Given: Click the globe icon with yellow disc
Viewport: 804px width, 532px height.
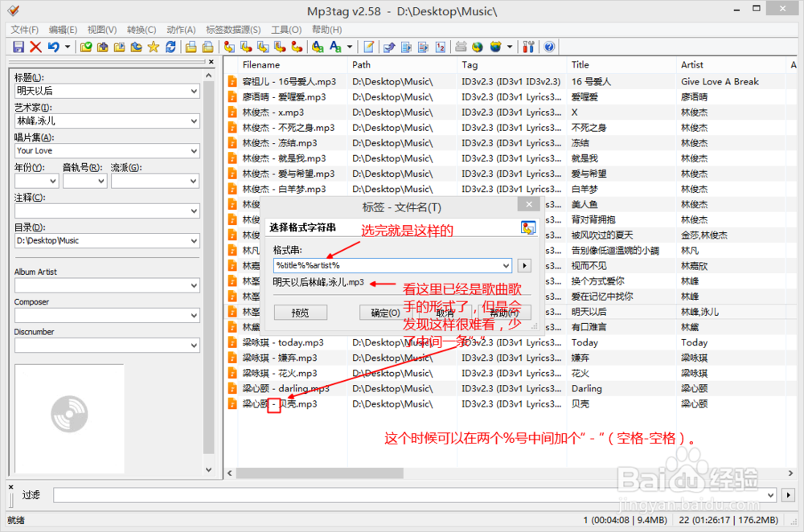Looking at the screenshot, I should [x=495, y=47].
